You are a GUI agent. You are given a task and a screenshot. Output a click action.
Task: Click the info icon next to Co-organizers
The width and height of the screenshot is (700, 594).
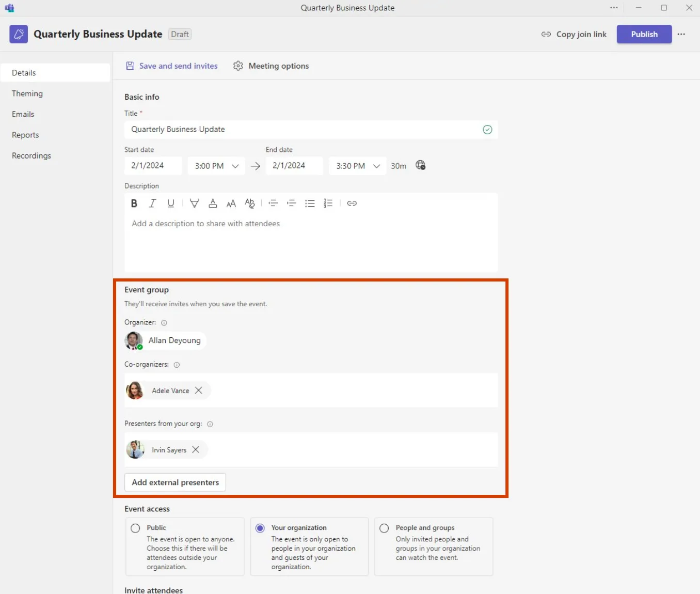pos(177,365)
